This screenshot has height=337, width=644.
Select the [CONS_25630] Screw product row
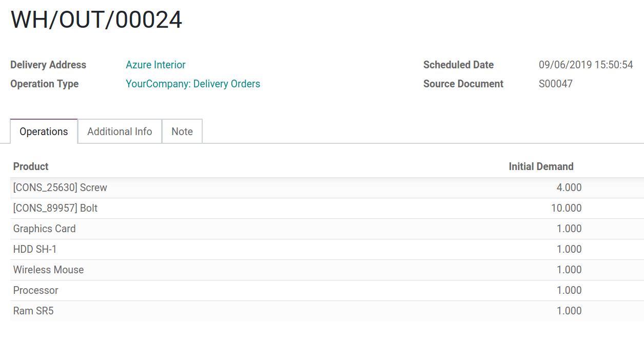(60, 188)
